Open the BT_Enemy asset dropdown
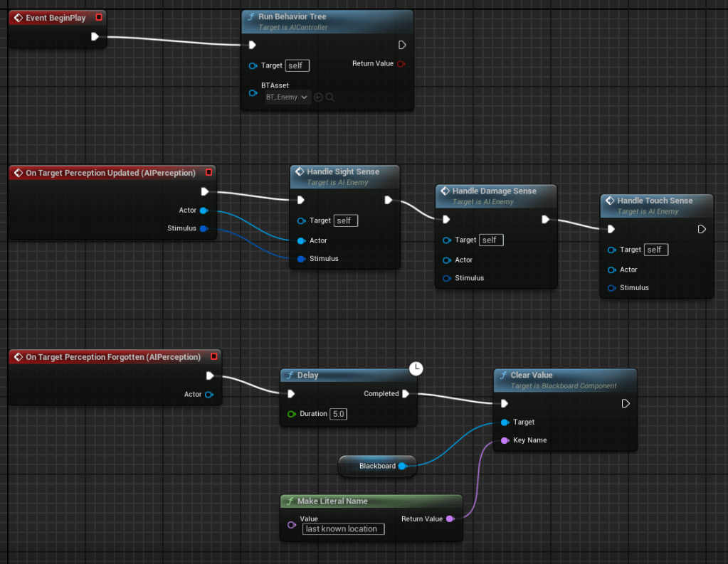The image size is (728, 564). [x=287, y=97]
